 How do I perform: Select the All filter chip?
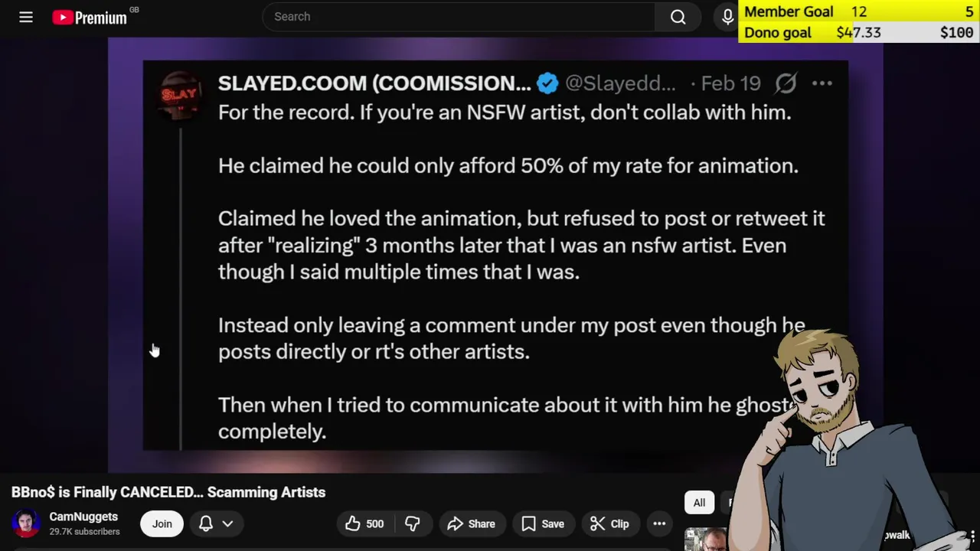tap(699, 503)
